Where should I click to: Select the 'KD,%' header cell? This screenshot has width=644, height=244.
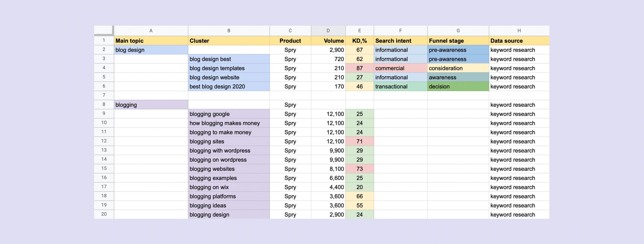pyautogui.click(x=360, y=40)
